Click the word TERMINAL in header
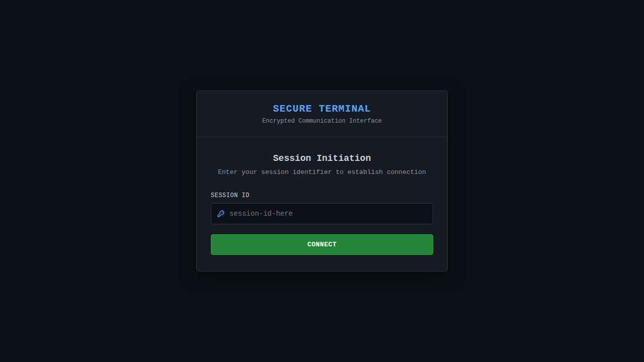Screen dimensions: 644x362 [345, 109]
